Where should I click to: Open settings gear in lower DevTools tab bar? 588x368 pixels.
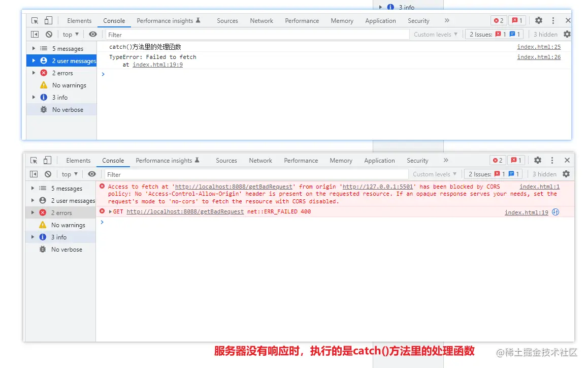pos(537,160)
